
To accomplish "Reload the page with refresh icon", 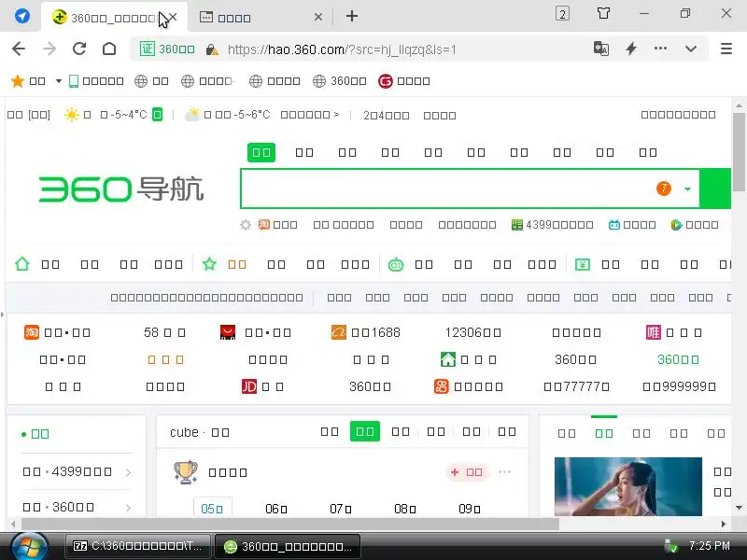I will 79,49.
